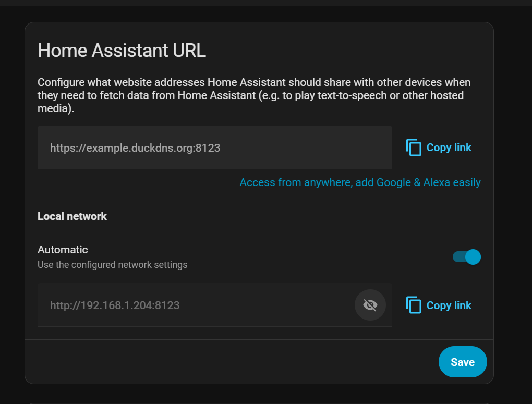Click the "Automatic" setting label

click(63, 250)
